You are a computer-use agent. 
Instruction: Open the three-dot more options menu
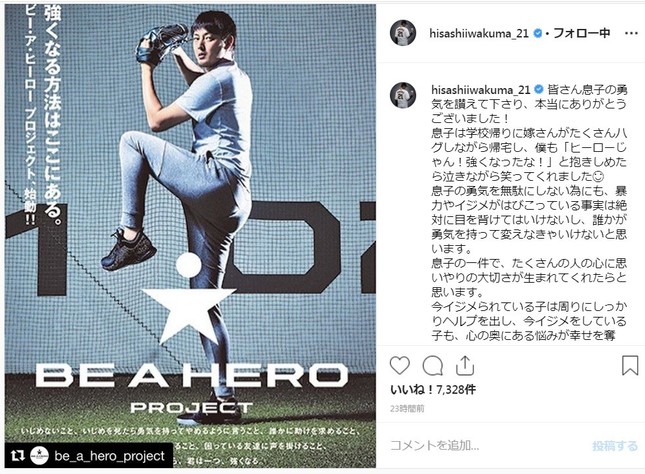tap(631, 33)
